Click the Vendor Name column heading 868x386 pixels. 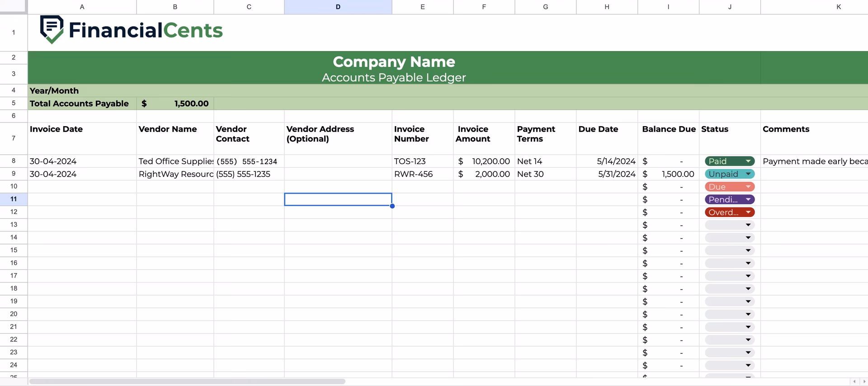pos(168,129)
